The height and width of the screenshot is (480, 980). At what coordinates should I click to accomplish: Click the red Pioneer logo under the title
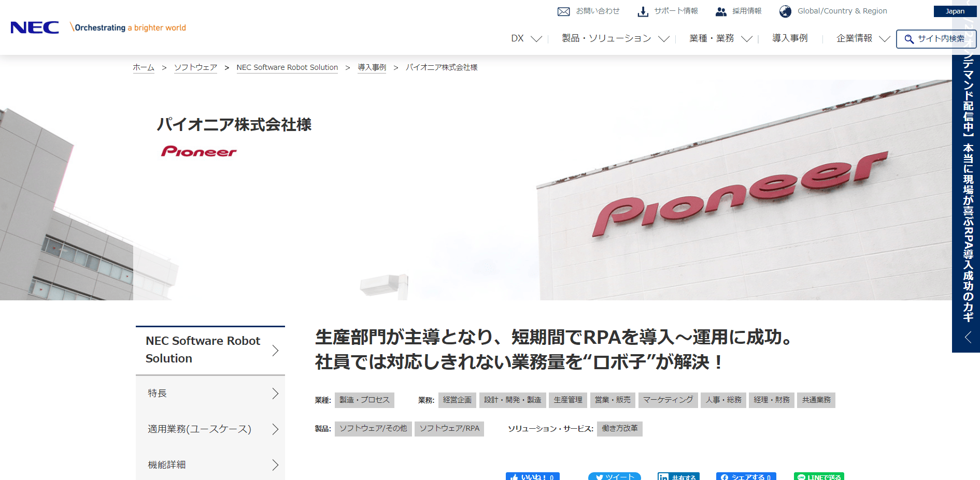[199, 151]
